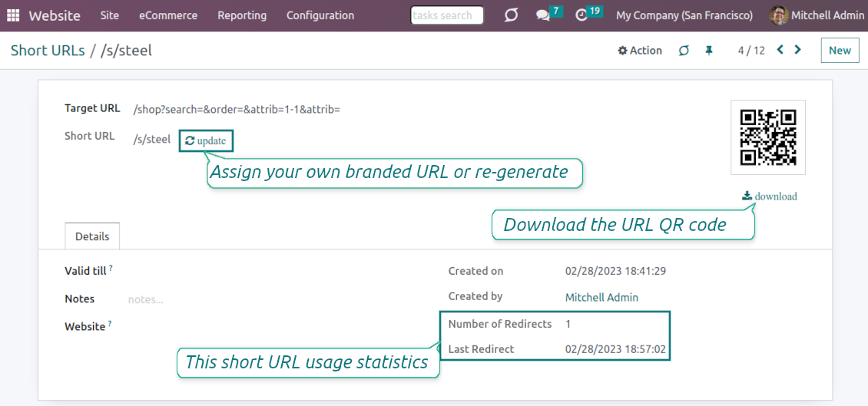Open the activities clock icon

(581, 15)
